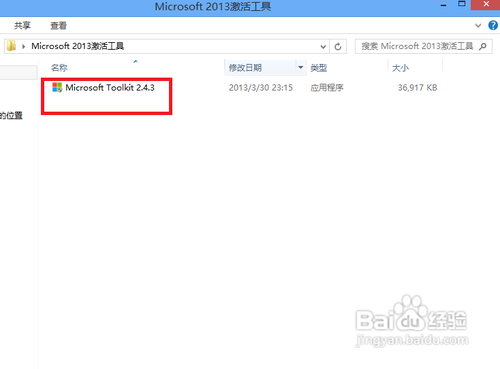Open the 共享 ribbon tab
The height and width of the screenshot is (369, 500).
22,25
